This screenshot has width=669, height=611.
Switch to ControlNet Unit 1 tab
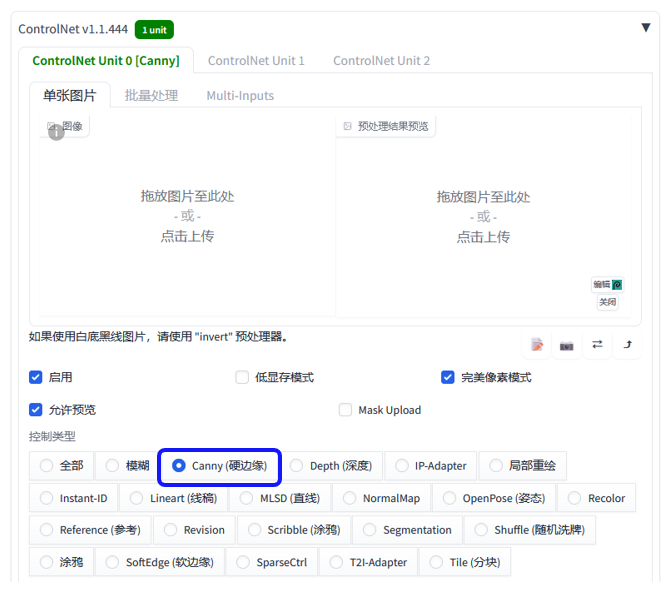(256, 61)
